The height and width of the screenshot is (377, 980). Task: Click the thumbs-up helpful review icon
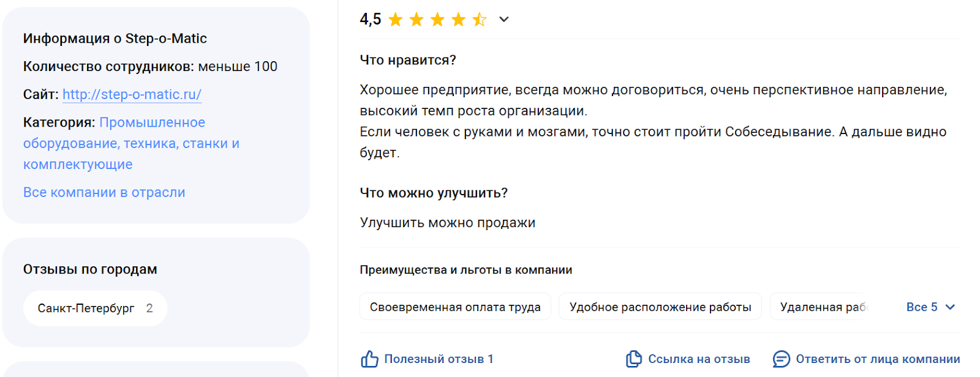[370, 358]
